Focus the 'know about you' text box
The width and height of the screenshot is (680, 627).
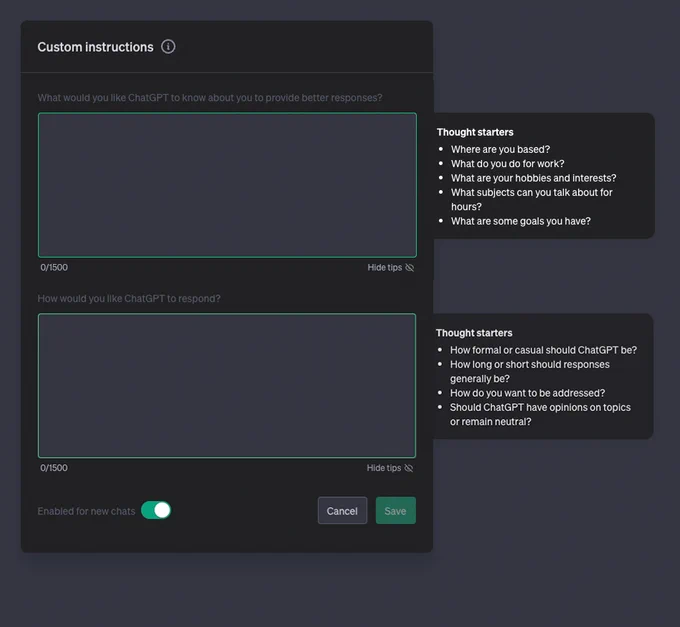tap(227, 185)
